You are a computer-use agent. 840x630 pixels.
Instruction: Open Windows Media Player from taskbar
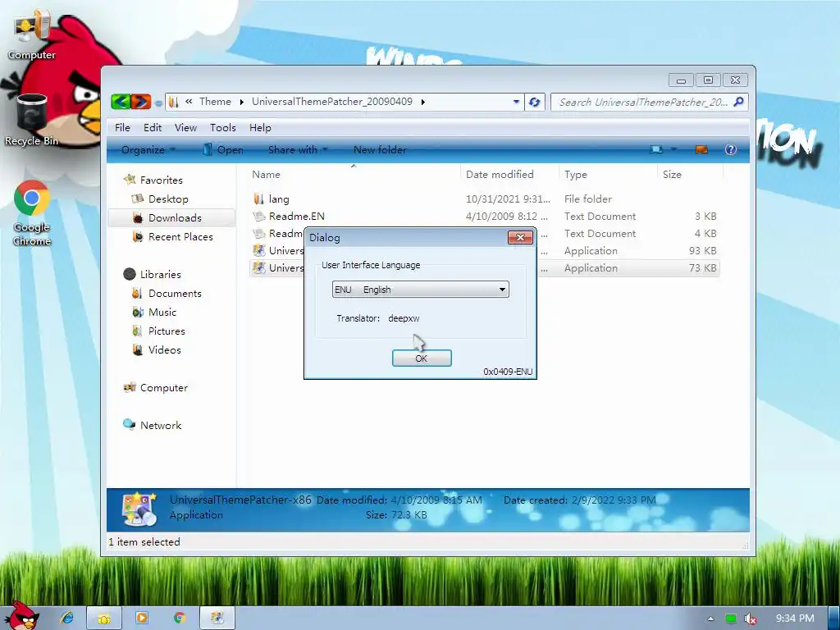142,618
